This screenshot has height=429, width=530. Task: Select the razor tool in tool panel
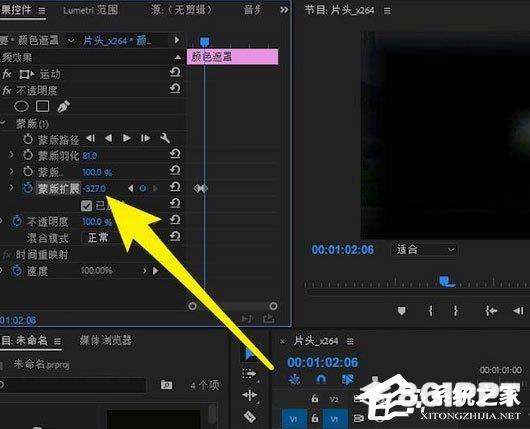click(250, 416)
